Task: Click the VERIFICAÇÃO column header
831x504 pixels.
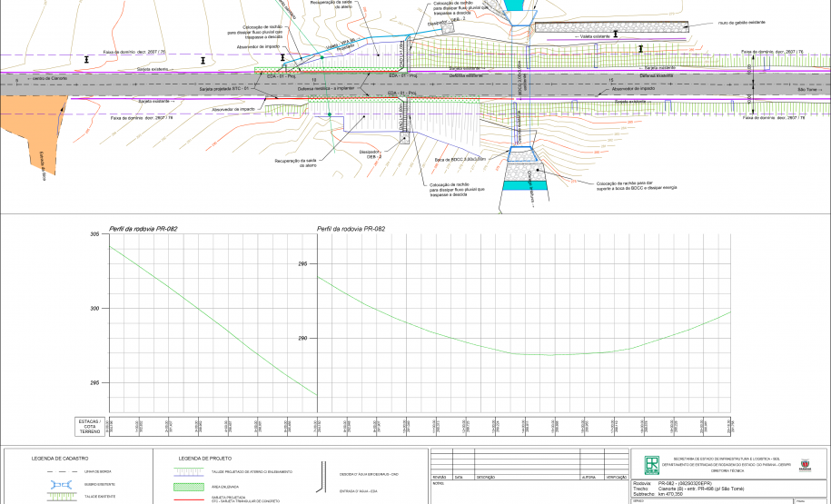Action: click(x=615, y=478)
